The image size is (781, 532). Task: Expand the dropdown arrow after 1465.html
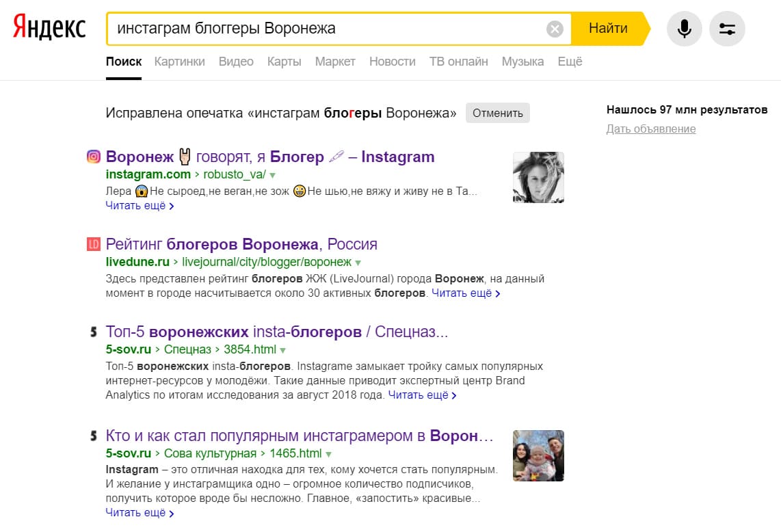[329, 455]
